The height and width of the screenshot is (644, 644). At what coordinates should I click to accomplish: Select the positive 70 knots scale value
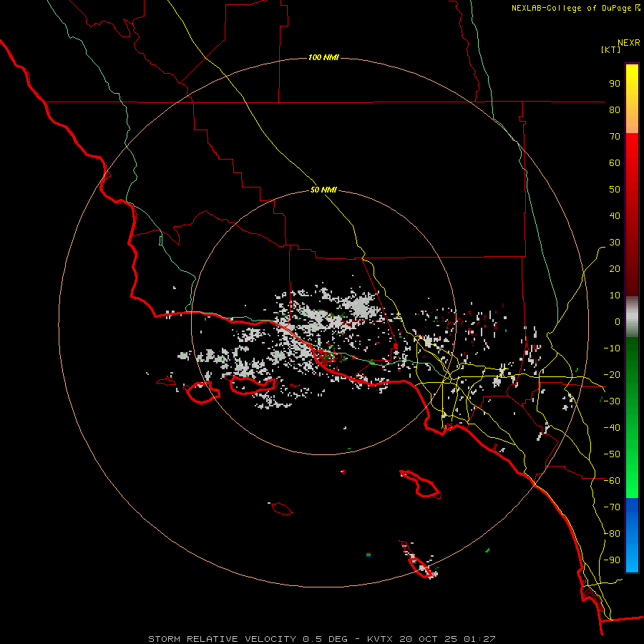tap(615, 137)
